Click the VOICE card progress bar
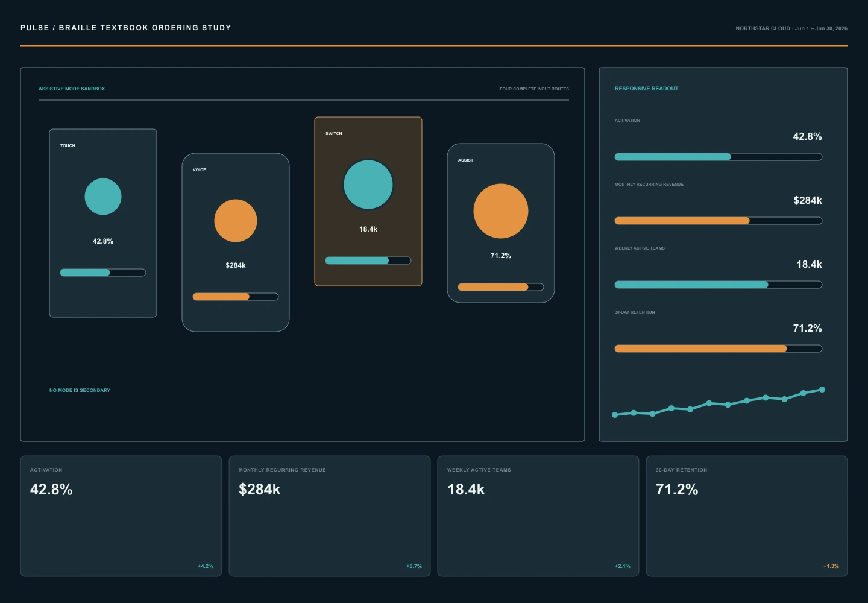The height and width of the screenshot is (603, 868). pos(236,297)
